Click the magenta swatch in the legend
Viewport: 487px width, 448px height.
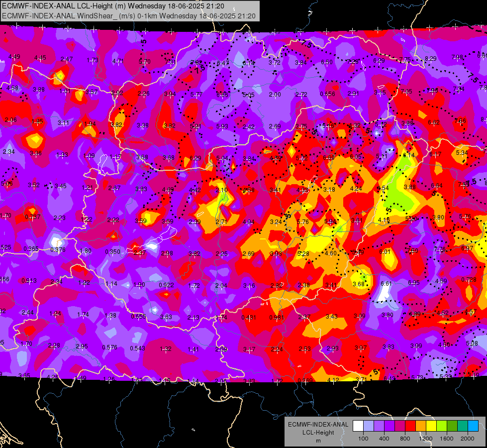click(x=400, y=426)
